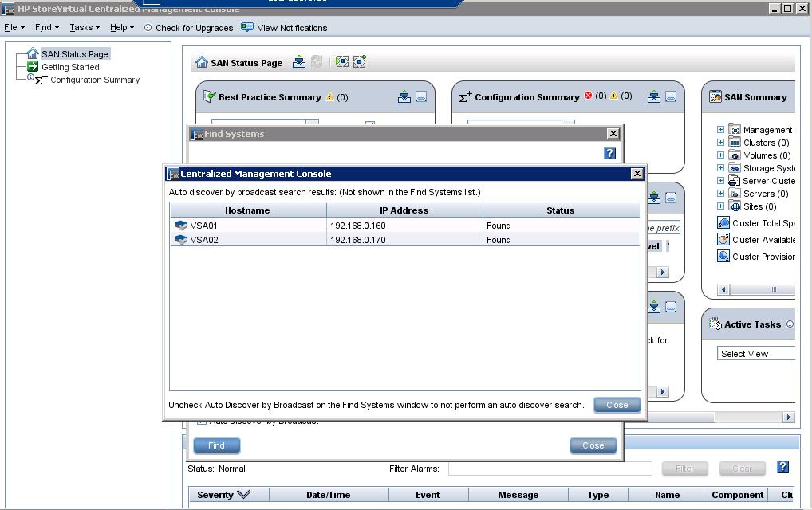Click the left arrow of SAN Summary scrollbar
This screenshot has width=812, height=510.
724,289
